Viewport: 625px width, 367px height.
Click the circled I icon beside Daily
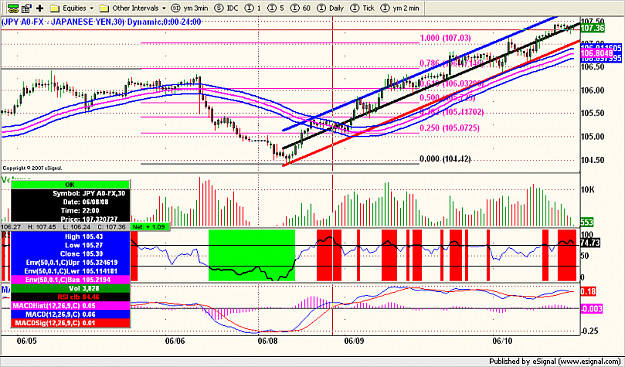click(322, 8)
